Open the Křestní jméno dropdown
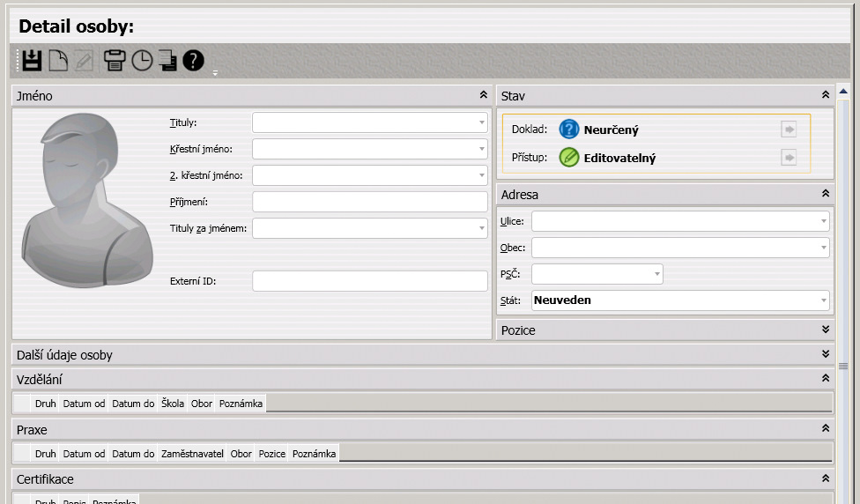This screenshot has height=504, width=860. [x=481, y=149]
